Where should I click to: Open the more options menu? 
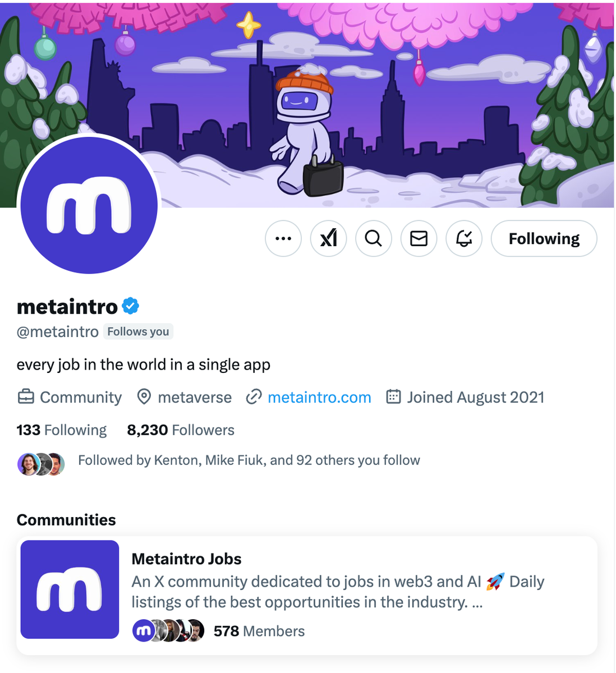[283, 238]
